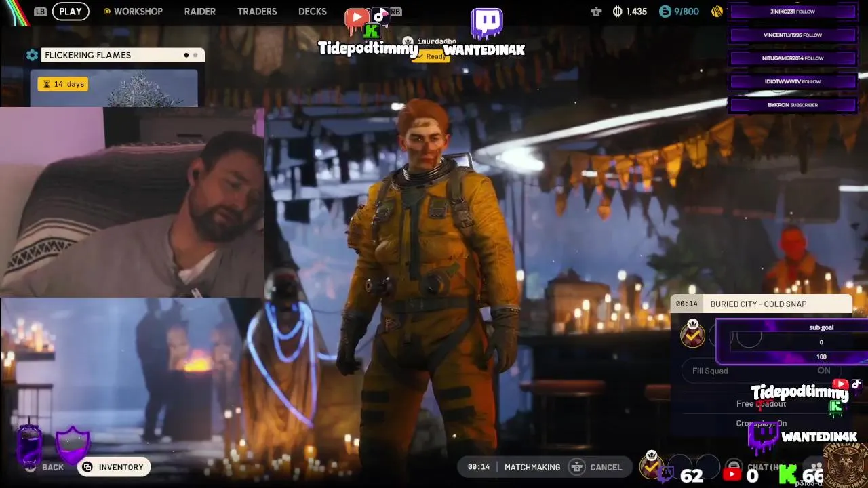The width and height of the screenshot is (868, 488).
Task: Click the streamer webcam feed
Action: click(x=132, y=202)
